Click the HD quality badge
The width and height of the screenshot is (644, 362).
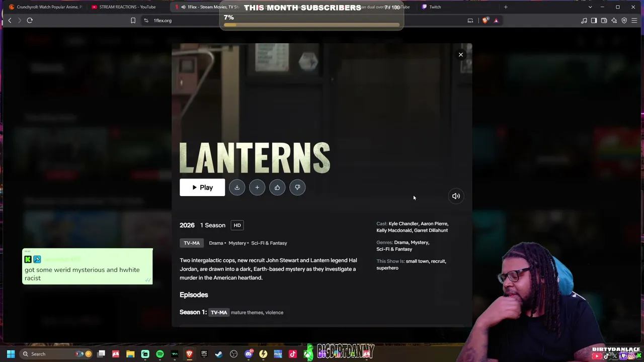click(237, 225)
